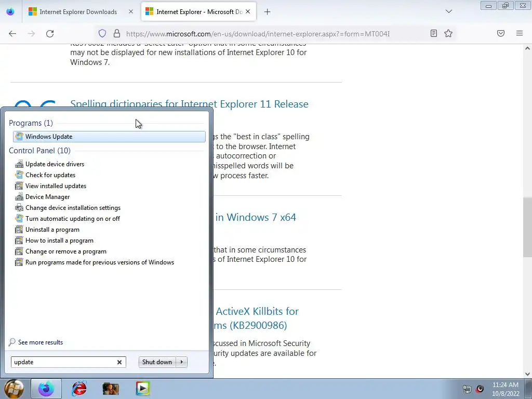Click the page scrollbar thumb

pyautogui.click(x=527, y=228)
